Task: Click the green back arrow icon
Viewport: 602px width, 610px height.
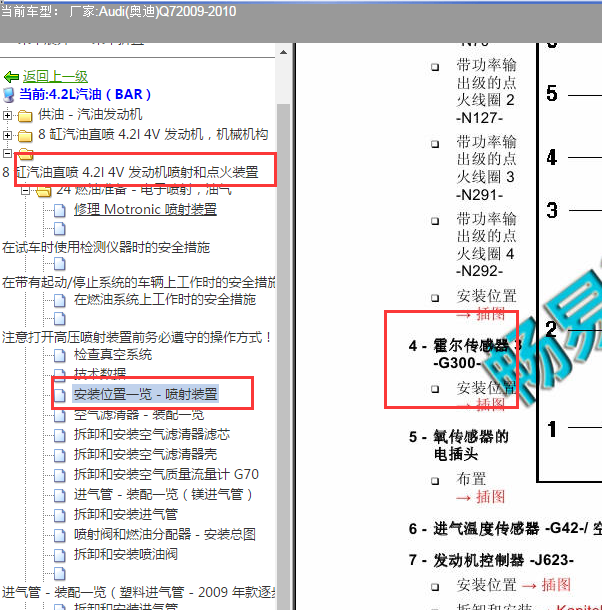Action: 11,77
